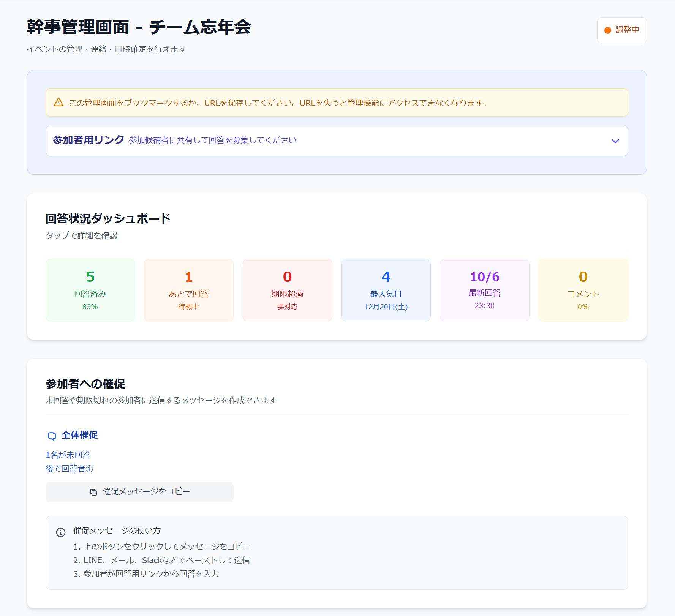The width and height of the screenshot is (675, 616).
Task: Select the コメント stat card
Action: click(x=583, y=290)
